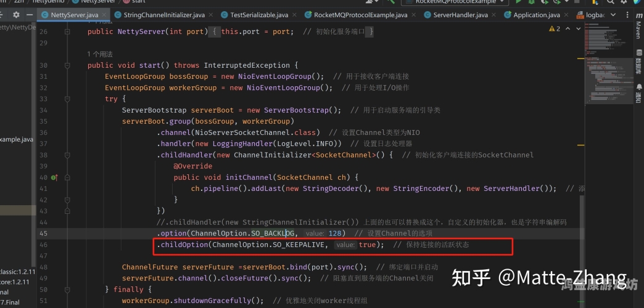Place cursor on SO_KEEPALIVE in line 46
Image resolution: width=644 pixels, height=308 pixels.
click(299, 245)
